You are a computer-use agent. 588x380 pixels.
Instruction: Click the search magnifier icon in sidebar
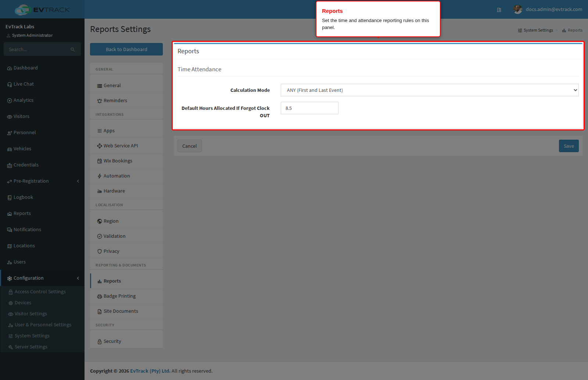(x=73, y=50)
